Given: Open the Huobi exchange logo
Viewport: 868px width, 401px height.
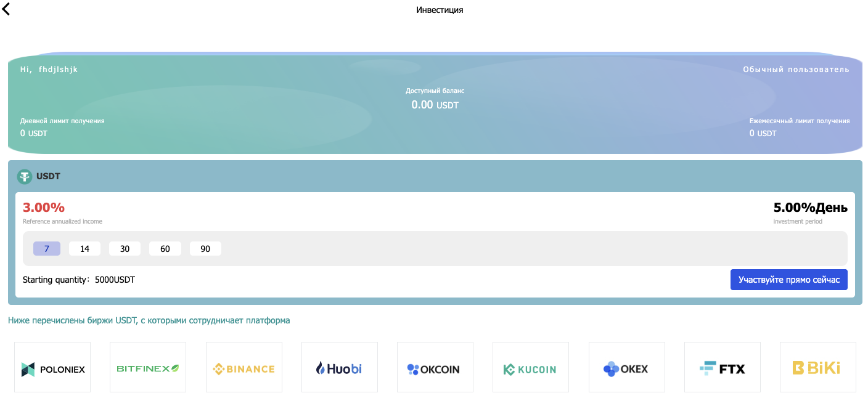Looking at the screenshot, I should tap(340, 367).
